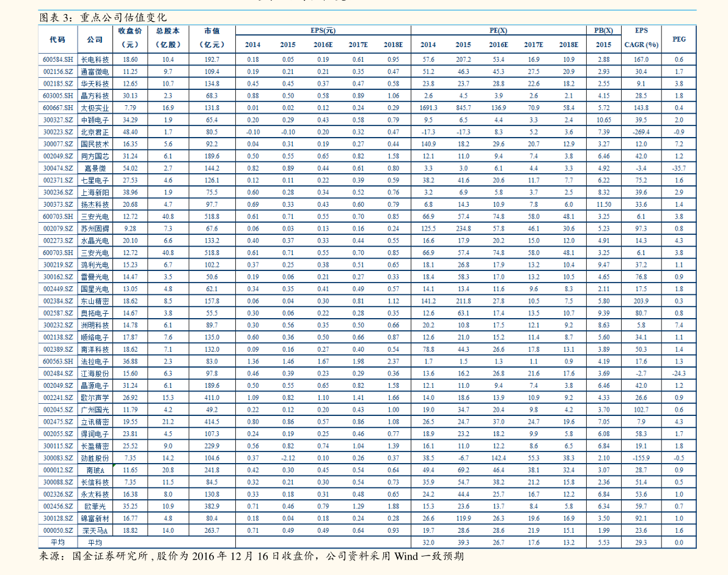The image size is (728, 575).
Task: Select the EPS CAGR (%) header
Action: [x=641, y=37]
